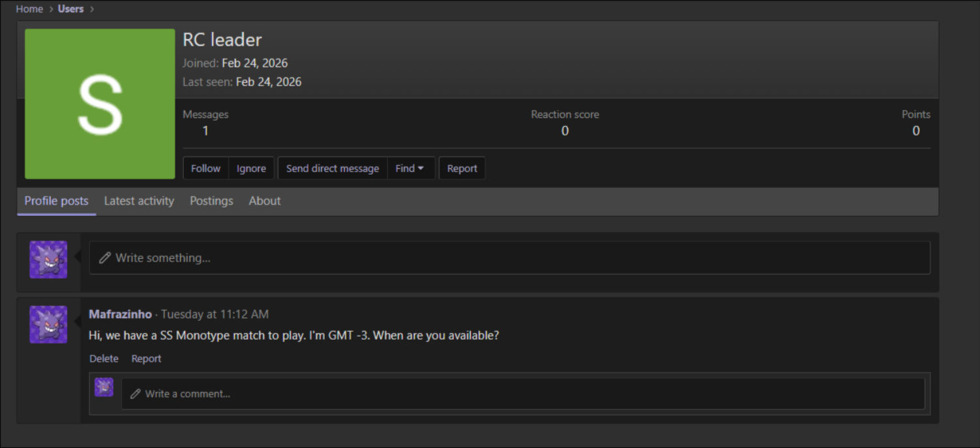Viewport: 980px width, 448px height.
Task: Open Mafrazinho username link
Action: coord(120,314)
